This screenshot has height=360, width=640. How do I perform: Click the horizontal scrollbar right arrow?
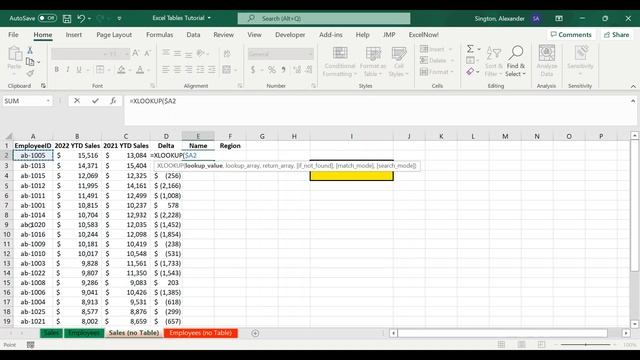click(626, 333)
